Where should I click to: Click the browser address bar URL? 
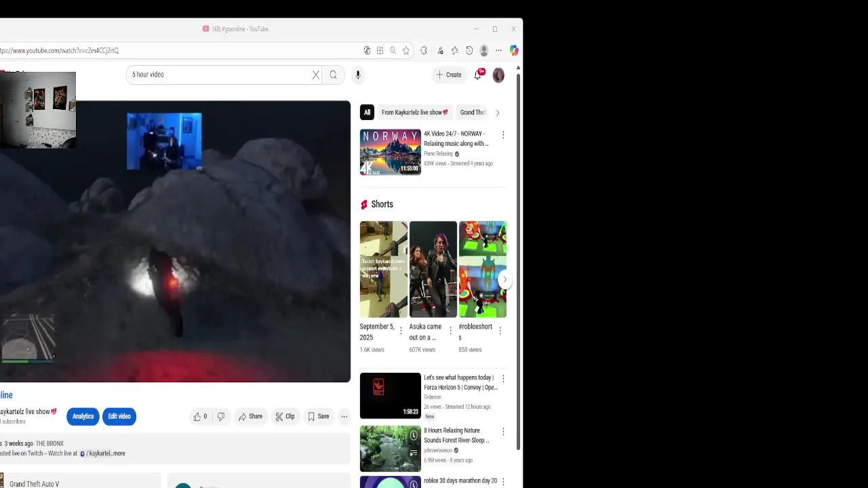[60, 50]
